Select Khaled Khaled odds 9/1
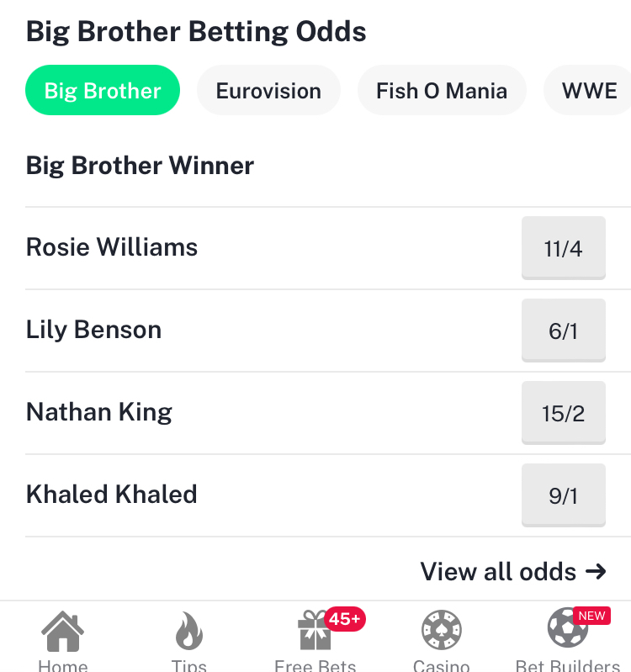 tap(563, 495)
